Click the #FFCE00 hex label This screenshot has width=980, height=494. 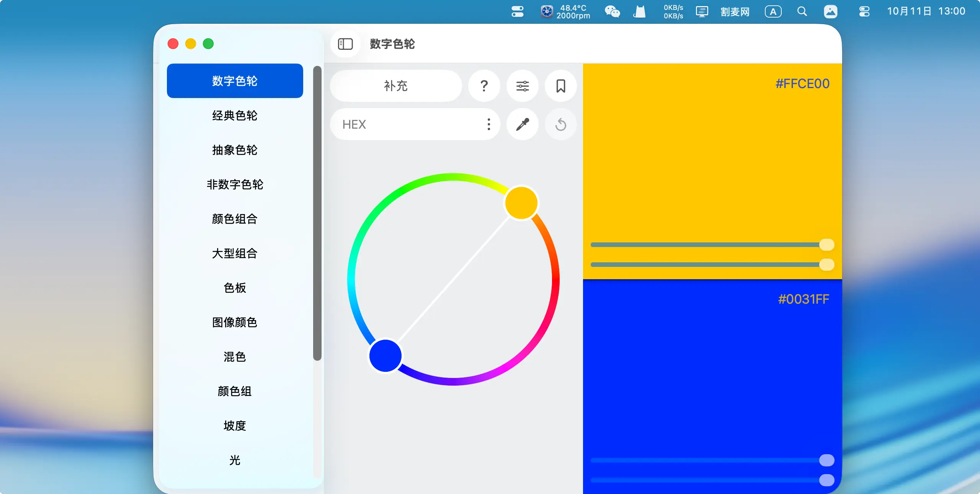coord(802,83)
